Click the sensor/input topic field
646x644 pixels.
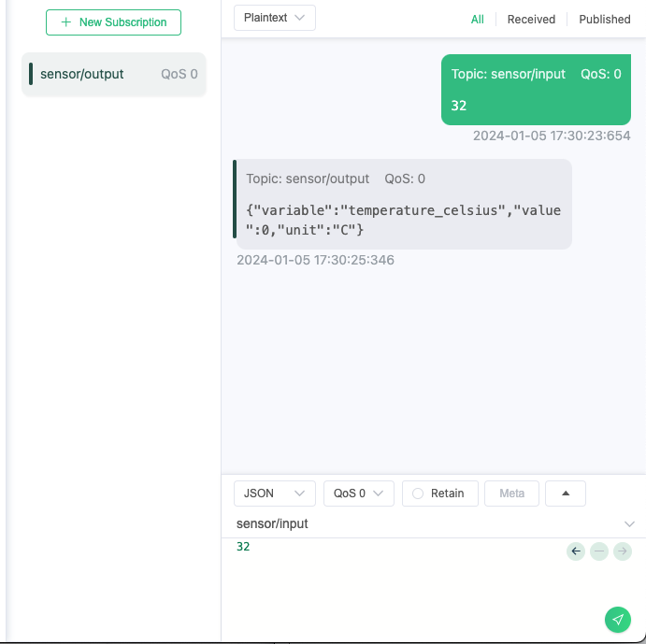coord(428,523)
